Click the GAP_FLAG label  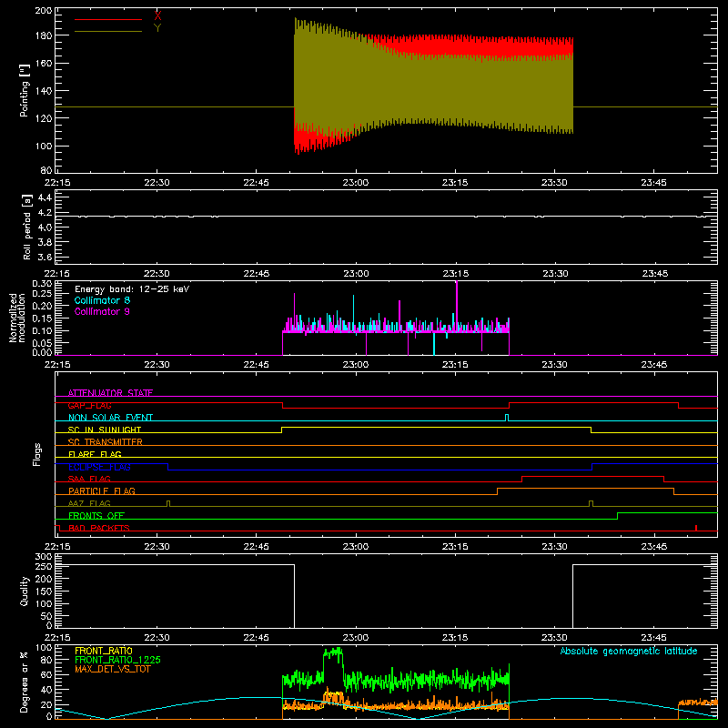[89, 405]
